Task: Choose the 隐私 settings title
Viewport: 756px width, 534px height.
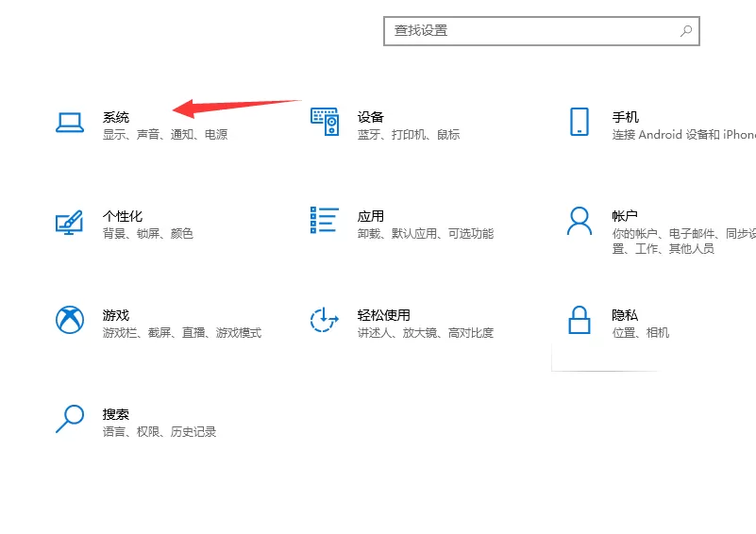Action: [x=625, y=315]
